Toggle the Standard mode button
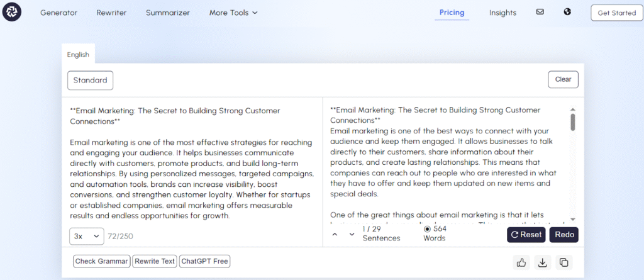644x280 pixels. click(x=90, y=80)
